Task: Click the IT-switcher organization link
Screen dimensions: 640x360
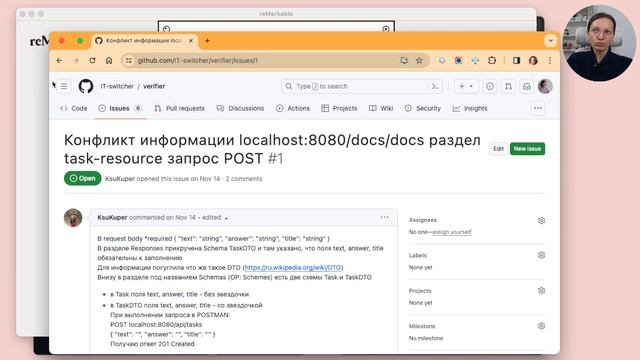Action: [117, 86]
